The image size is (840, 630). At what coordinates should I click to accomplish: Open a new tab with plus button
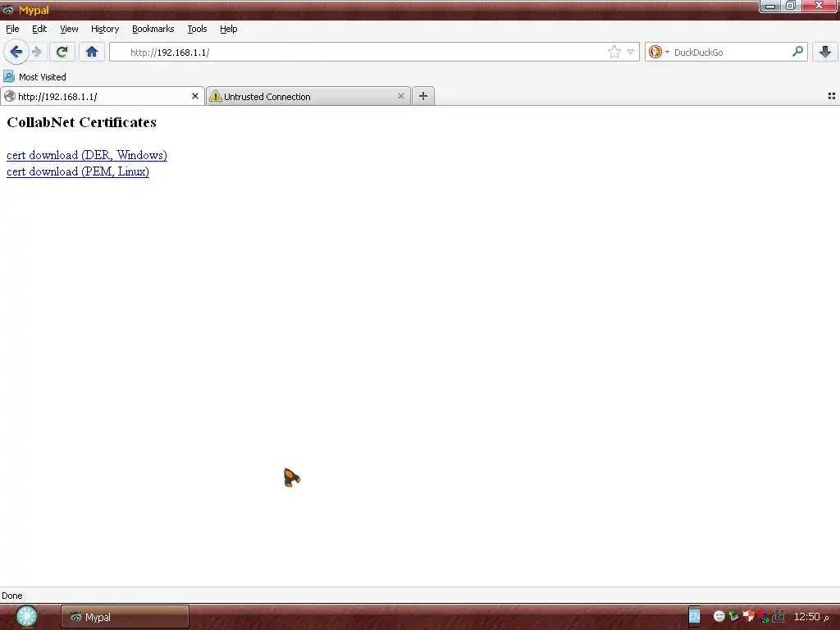423,96
